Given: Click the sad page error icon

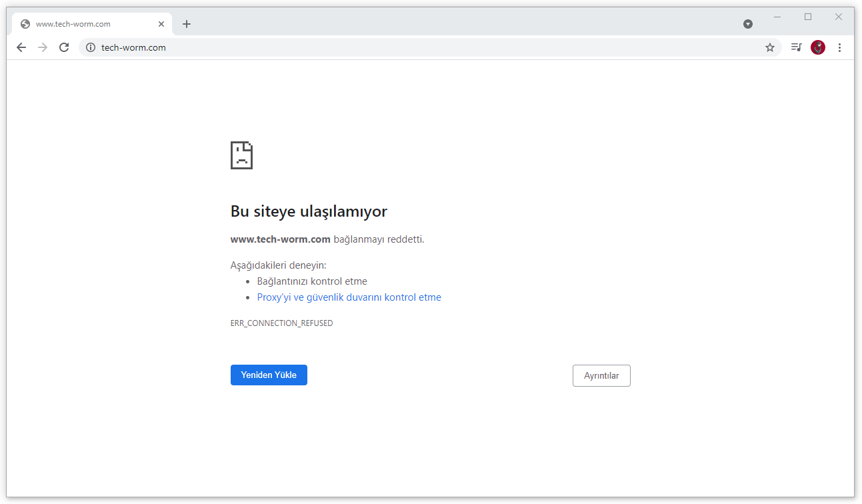Looking at the screenshot, I should click(x=241, y=155).
